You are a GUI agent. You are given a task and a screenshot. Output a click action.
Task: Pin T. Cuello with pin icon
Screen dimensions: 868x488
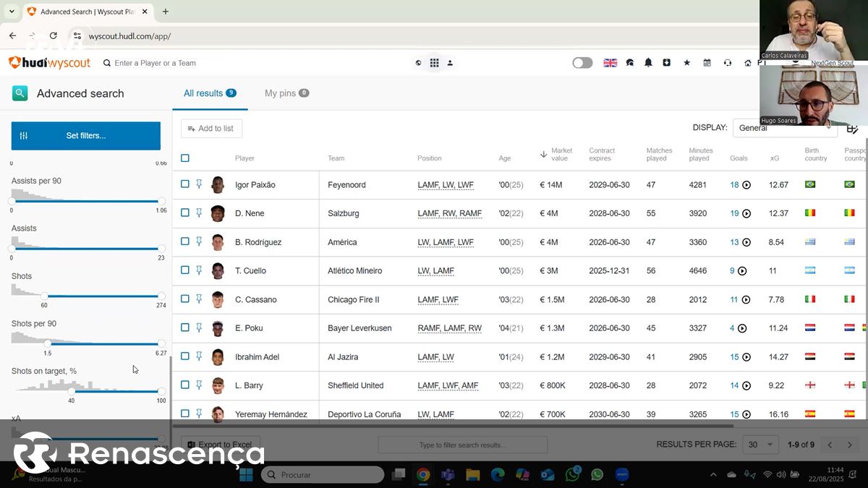199,270
